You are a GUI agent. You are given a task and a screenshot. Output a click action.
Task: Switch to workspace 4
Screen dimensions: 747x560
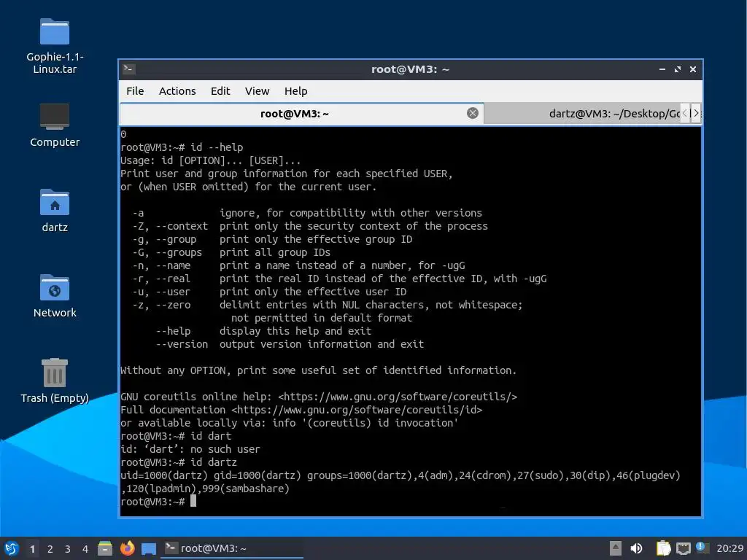85,549
